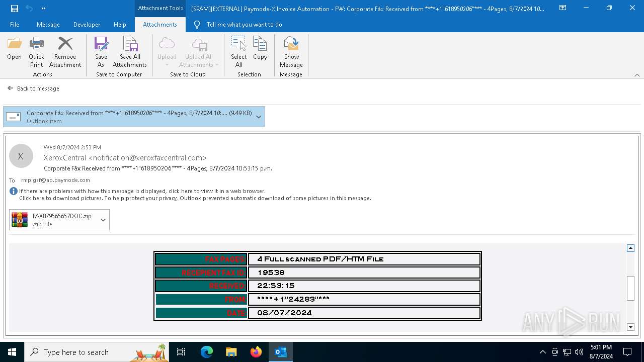The image size is (644, 362).
Task: Collapse the ribbon with the chevron
Action: click(637, 75)
